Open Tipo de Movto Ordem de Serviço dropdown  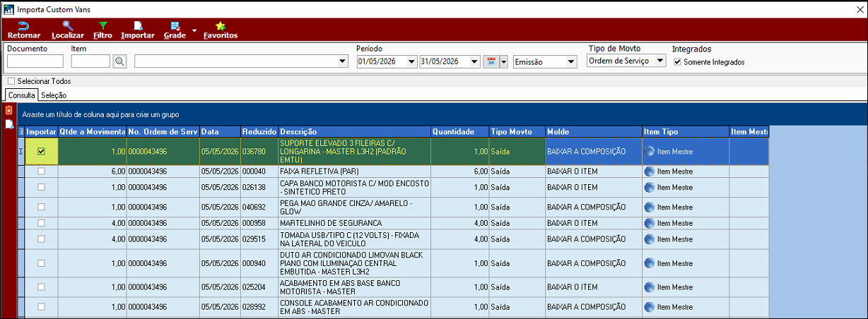(661, 61)
